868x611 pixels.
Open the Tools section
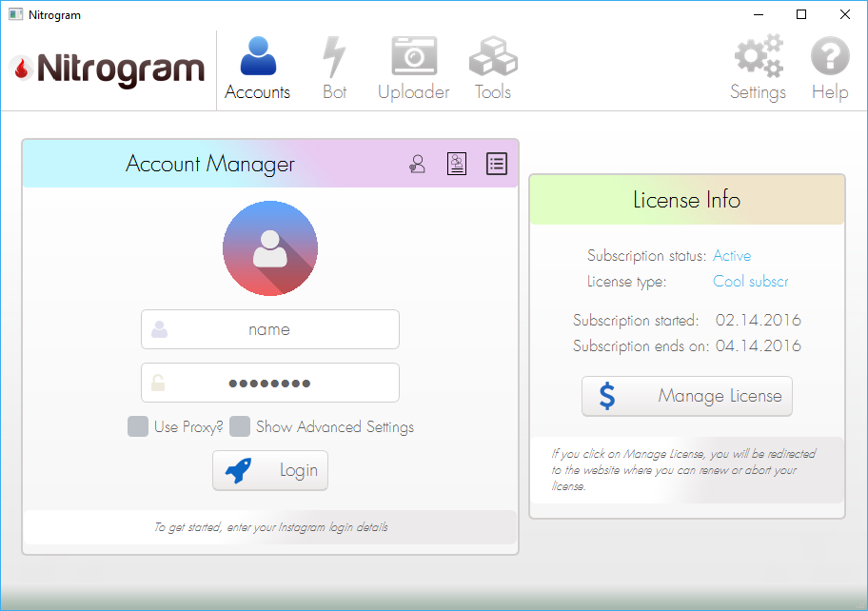point(492,67)
